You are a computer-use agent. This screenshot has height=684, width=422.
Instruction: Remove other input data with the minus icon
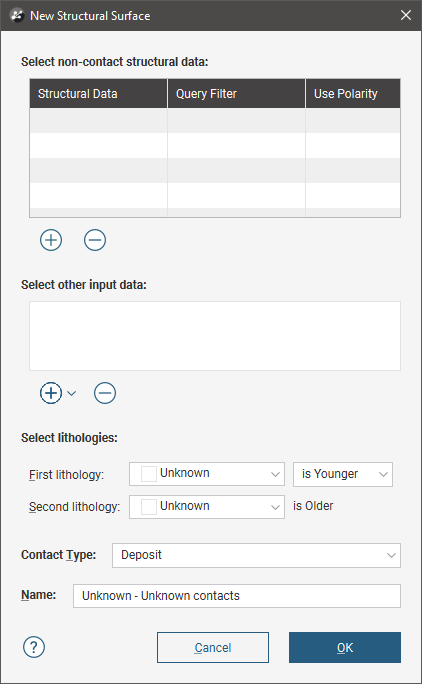[105, 393]
